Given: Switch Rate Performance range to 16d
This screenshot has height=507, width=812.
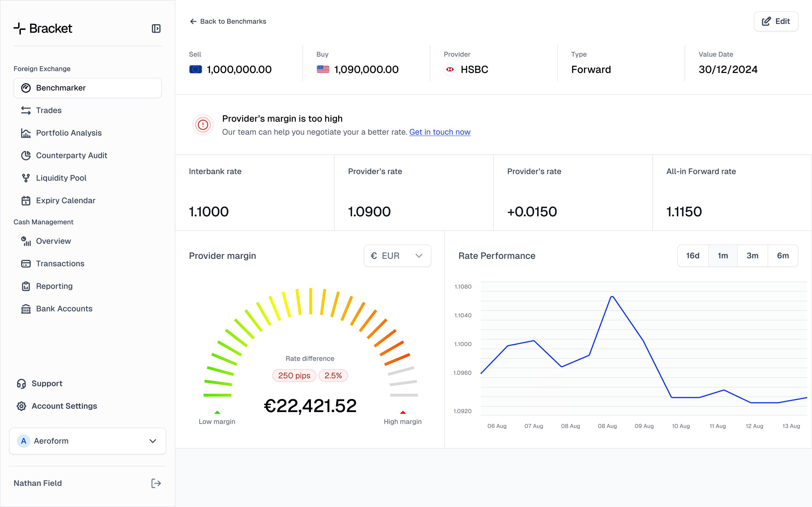Looking at the screenshot, I should (692, 256).
